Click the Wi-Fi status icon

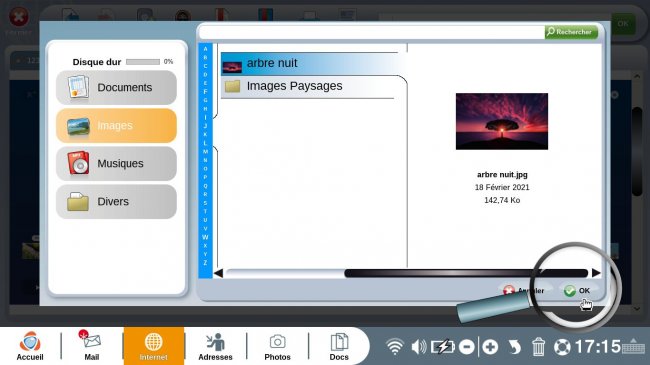tap(395, 346)
